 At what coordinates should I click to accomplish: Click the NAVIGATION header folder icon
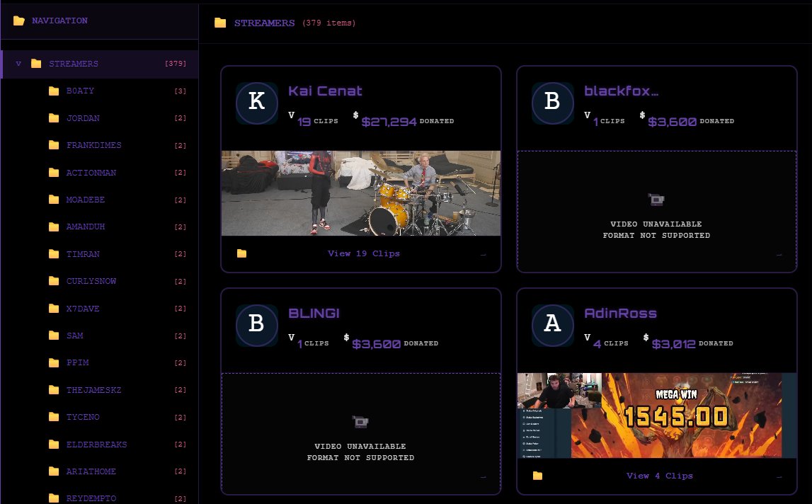pyautogui.click(x=19, y=21)
